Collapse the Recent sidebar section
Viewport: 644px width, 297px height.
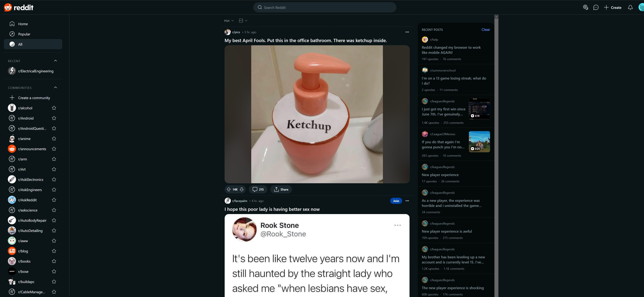pos(55,60)
